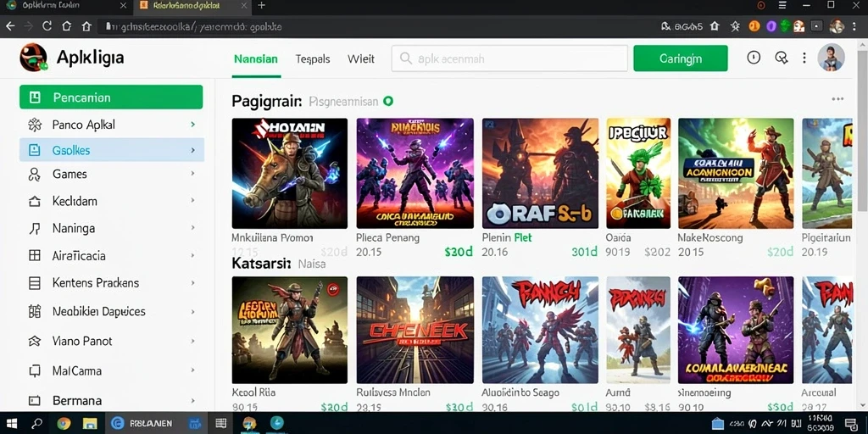Click the Aplkligia logo icon
Viewport: 868px width, 434px height.
click(x=33, y=58)
